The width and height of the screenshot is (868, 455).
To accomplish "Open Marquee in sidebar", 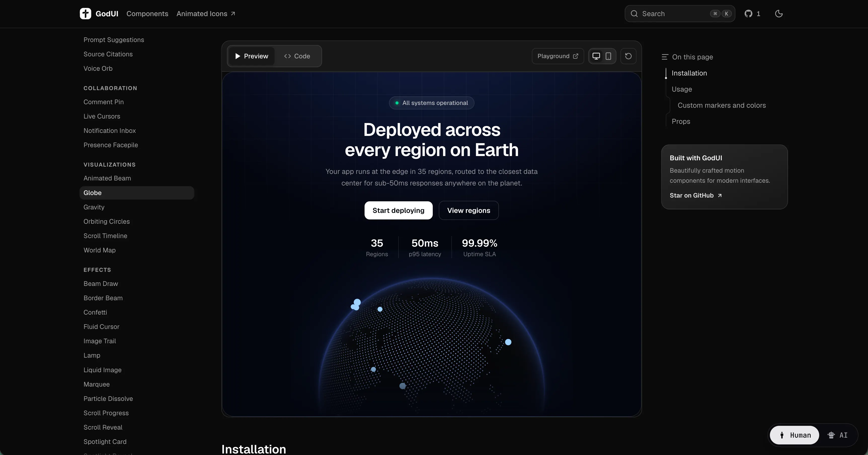I will coord(96,384).
